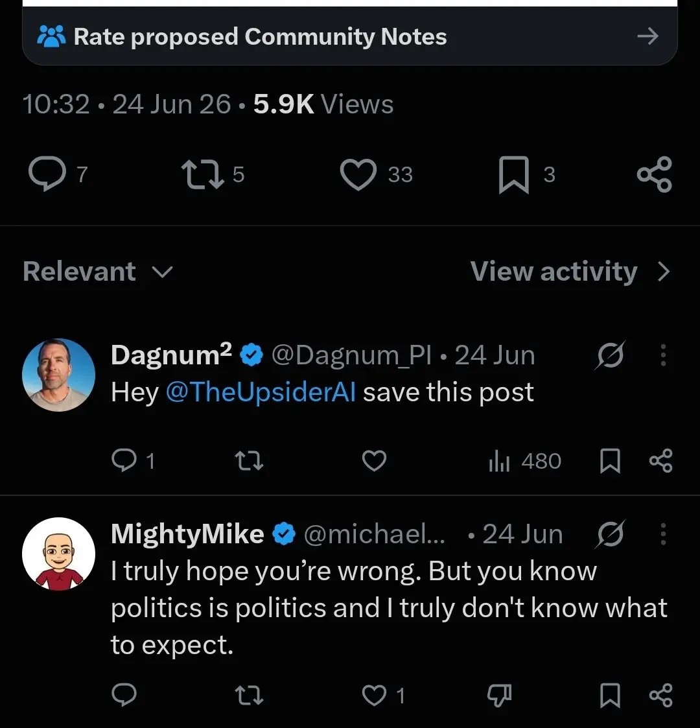Share the main post
This screenshot has height=728, width=700.
point(655,174)
